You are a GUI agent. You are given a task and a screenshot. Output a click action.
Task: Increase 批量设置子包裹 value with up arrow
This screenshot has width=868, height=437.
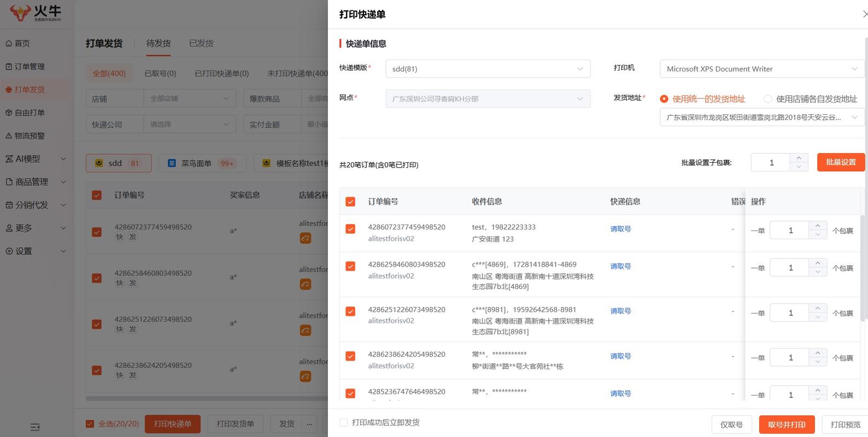(799, 158)
